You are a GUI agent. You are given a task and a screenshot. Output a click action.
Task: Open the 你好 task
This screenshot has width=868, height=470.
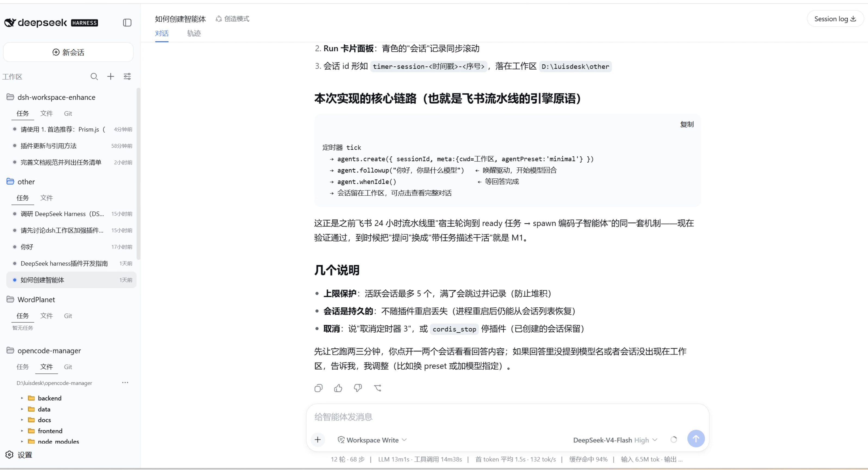point(72,247)
